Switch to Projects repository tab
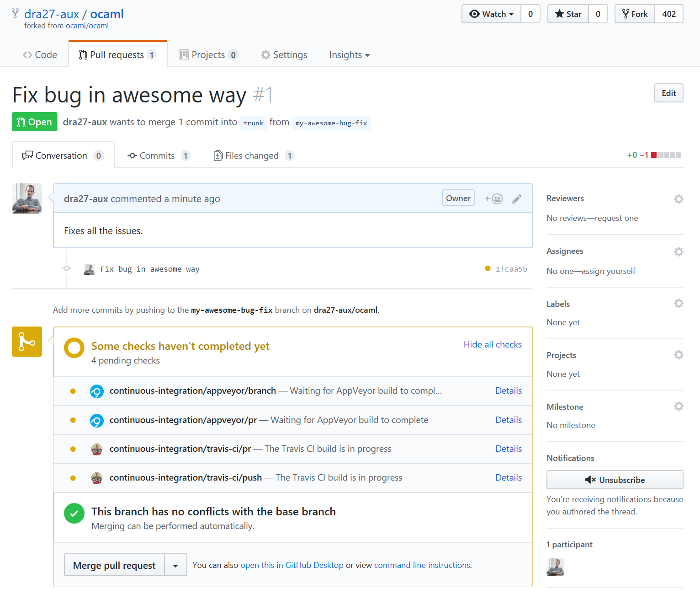The width and height of the screenshot is (700, 594). tap(208, 55)
